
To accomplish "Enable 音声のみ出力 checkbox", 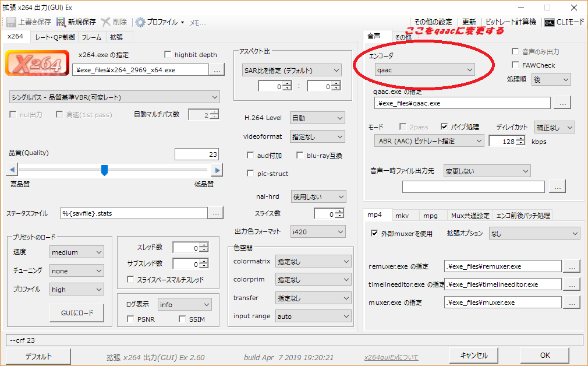I will click(515, 51).
